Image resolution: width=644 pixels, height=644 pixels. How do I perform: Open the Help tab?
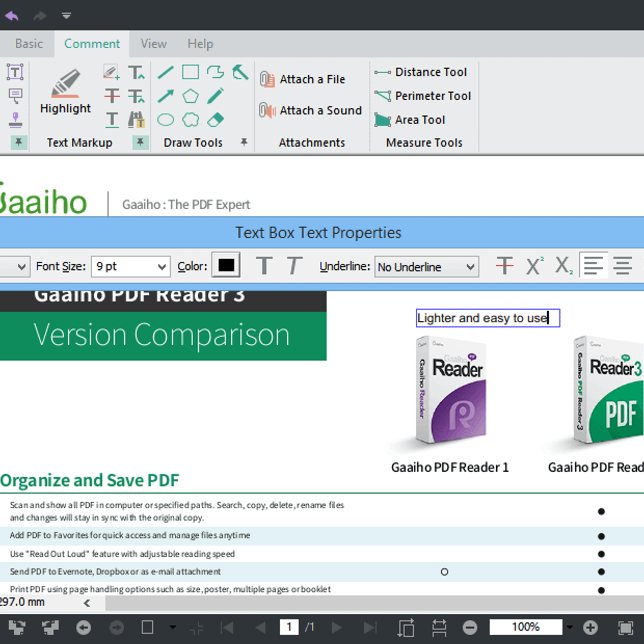click(x=200, y=43)
